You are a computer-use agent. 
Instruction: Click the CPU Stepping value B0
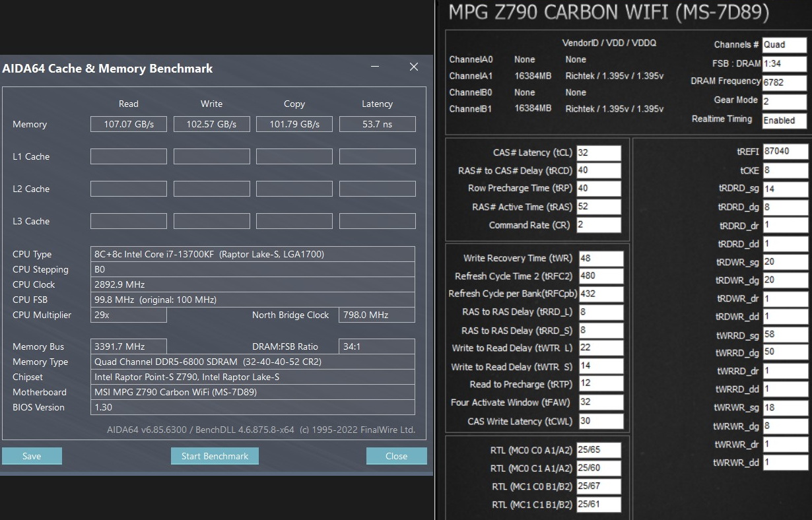(253, 269)
